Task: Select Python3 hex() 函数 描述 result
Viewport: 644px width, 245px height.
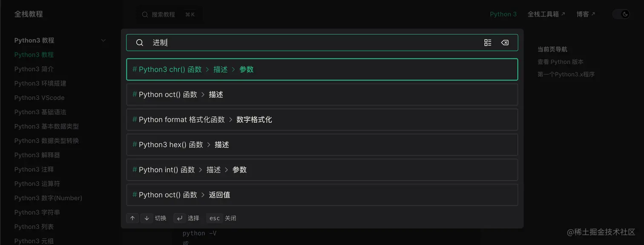Action: click(322, 145)
